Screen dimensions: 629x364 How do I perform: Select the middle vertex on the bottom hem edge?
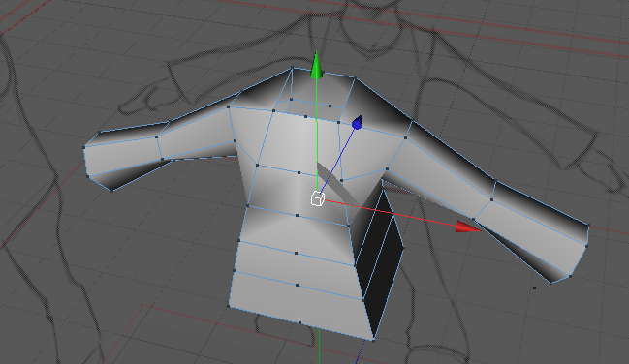300,322
